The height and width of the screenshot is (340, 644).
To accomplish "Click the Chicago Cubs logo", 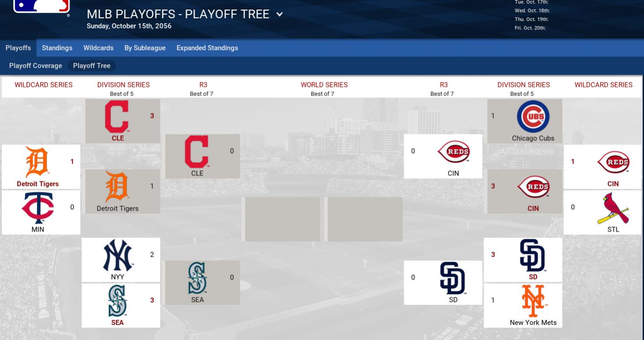I will click(533, 117).
